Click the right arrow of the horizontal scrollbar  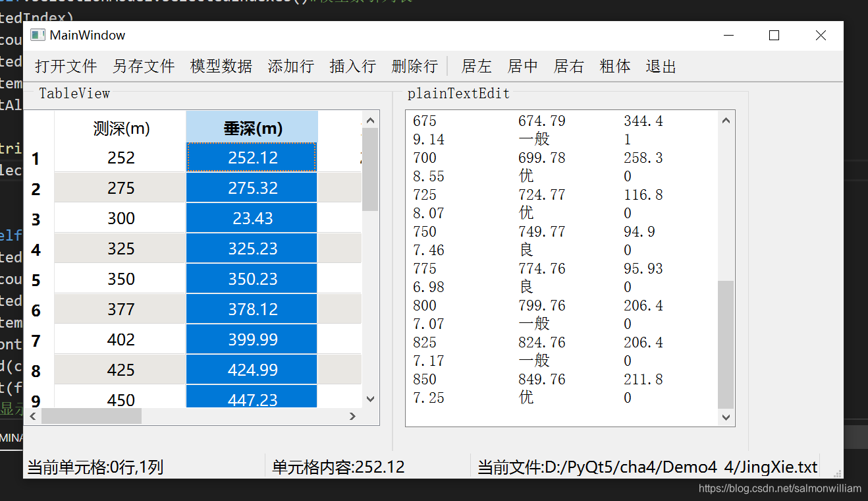point(352,416)
